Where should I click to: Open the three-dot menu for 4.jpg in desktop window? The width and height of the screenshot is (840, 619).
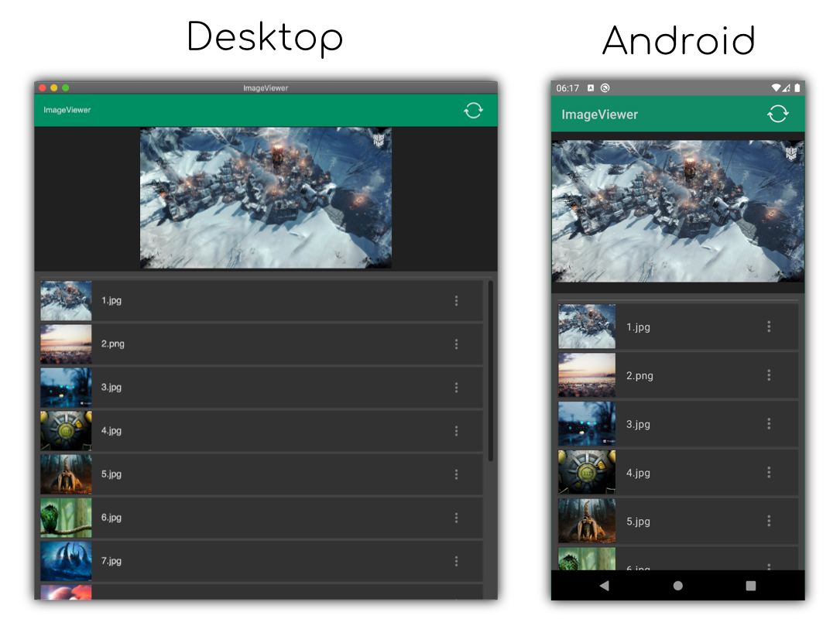pyautogui.click(x=456, y=431)
